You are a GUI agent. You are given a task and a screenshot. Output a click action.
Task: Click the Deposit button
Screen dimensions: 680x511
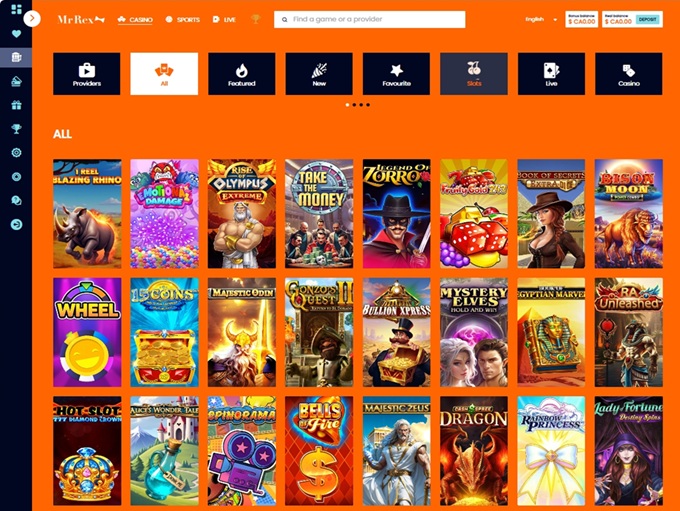(647, 20)
